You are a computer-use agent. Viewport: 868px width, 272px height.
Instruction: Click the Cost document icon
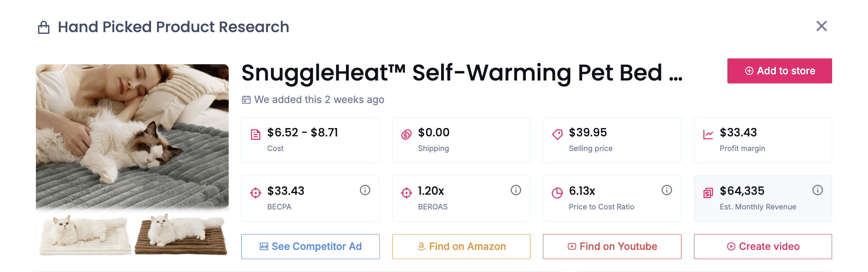click(255, 134)
